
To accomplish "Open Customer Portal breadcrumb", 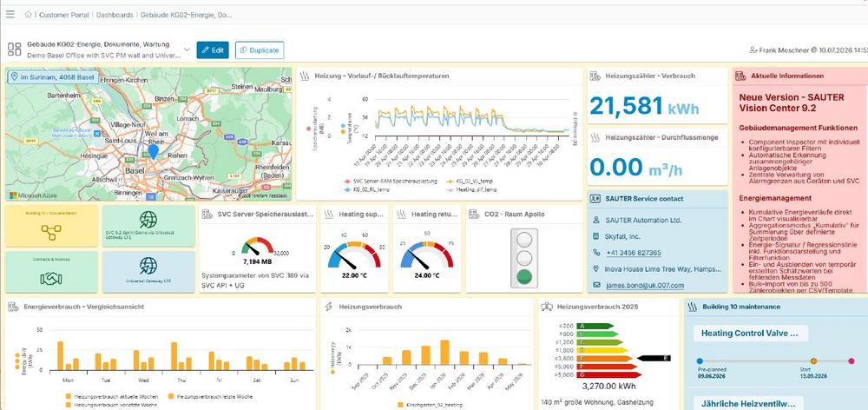I will [x=63, y=15].
